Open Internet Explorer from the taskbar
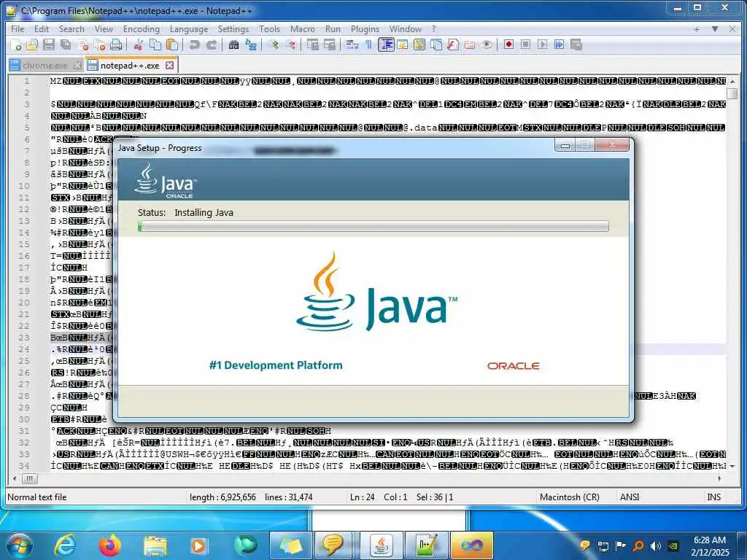Image resolution: width=747 pixels, height=560 pixels. [x=65, y=545]
